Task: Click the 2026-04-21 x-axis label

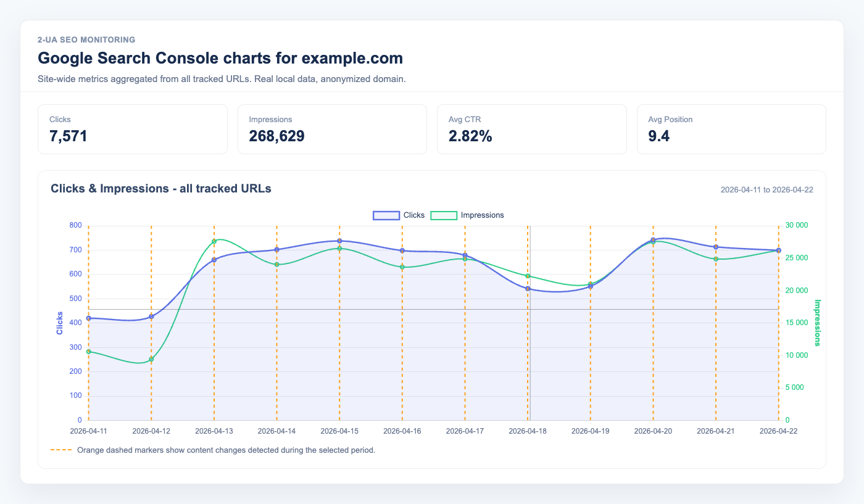Action: coord(716,431)
